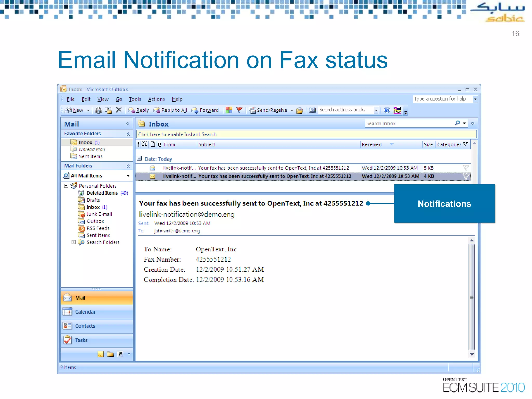Sort by Icon page column header
Viewport: 532px width, 399px height.
[x=153, y=144]
